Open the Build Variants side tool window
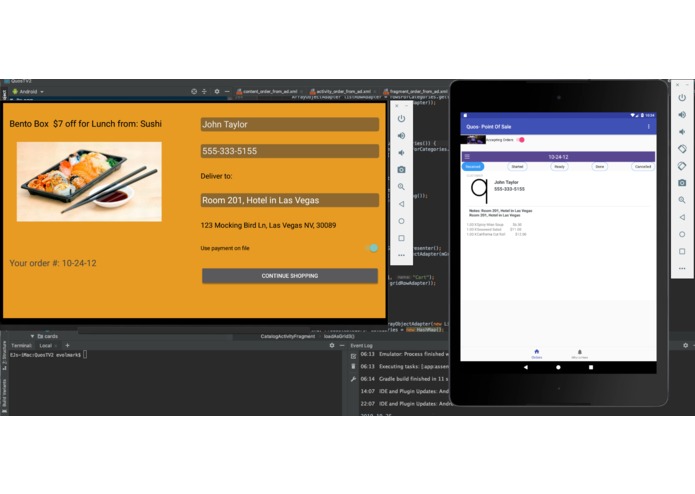This screenshot has height=494, width=695. click(4, 396)
